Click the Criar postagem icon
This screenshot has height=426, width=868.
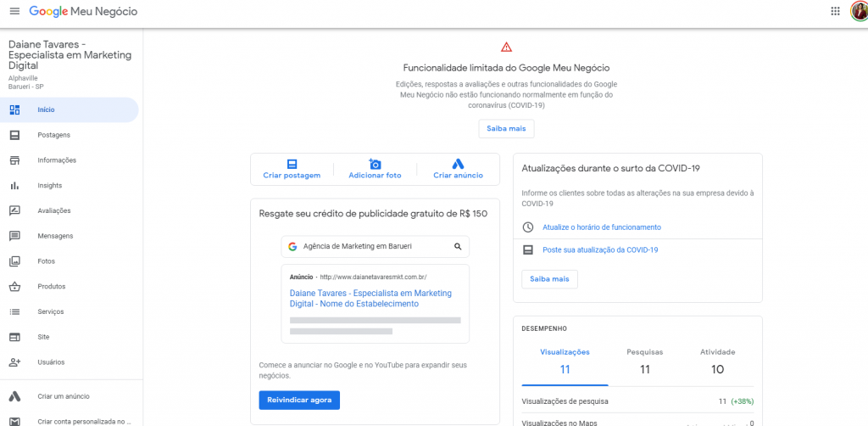tap(292, 164)
